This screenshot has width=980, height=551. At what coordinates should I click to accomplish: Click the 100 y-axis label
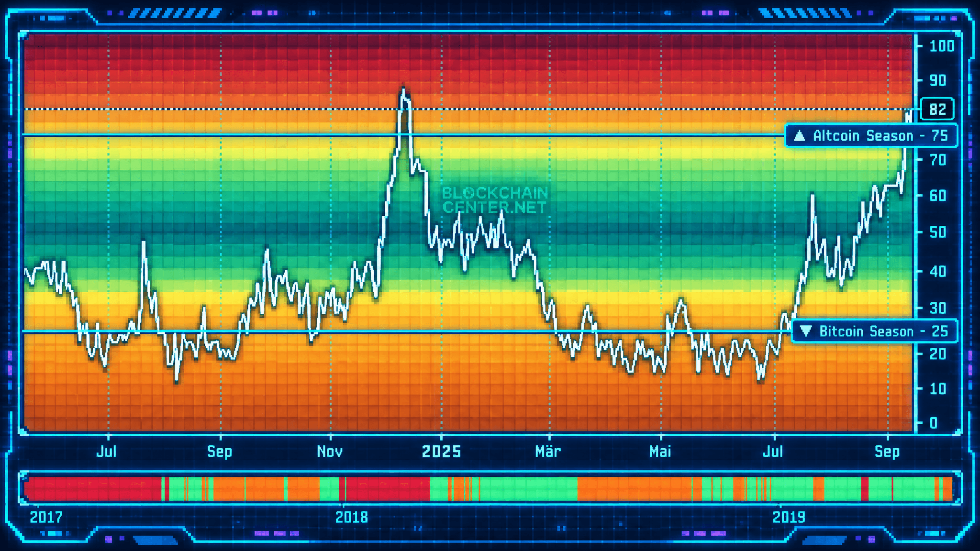942,46
